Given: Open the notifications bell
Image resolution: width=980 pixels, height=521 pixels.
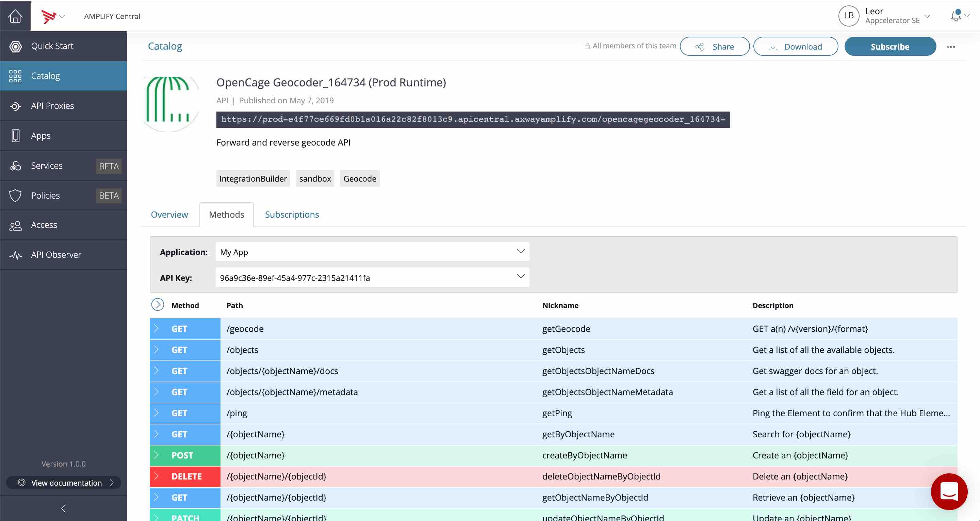Looking at the screenshot, I should (x=955, y=16).
